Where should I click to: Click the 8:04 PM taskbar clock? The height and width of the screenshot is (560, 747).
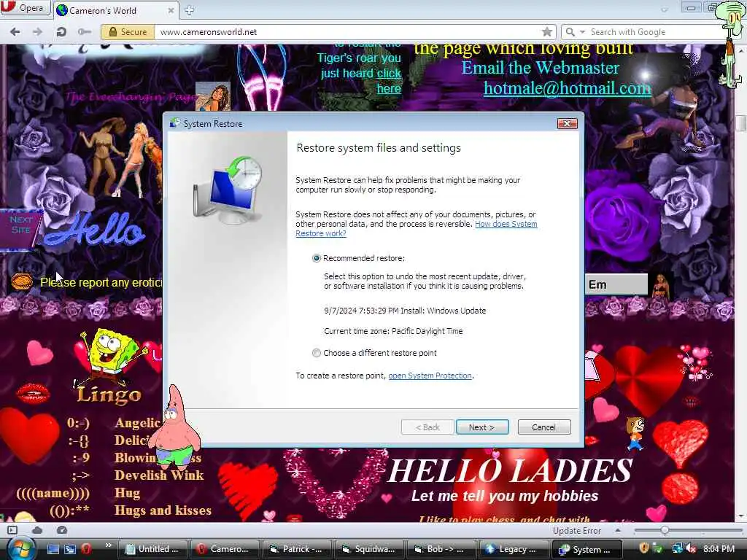[x=719, y=549]
